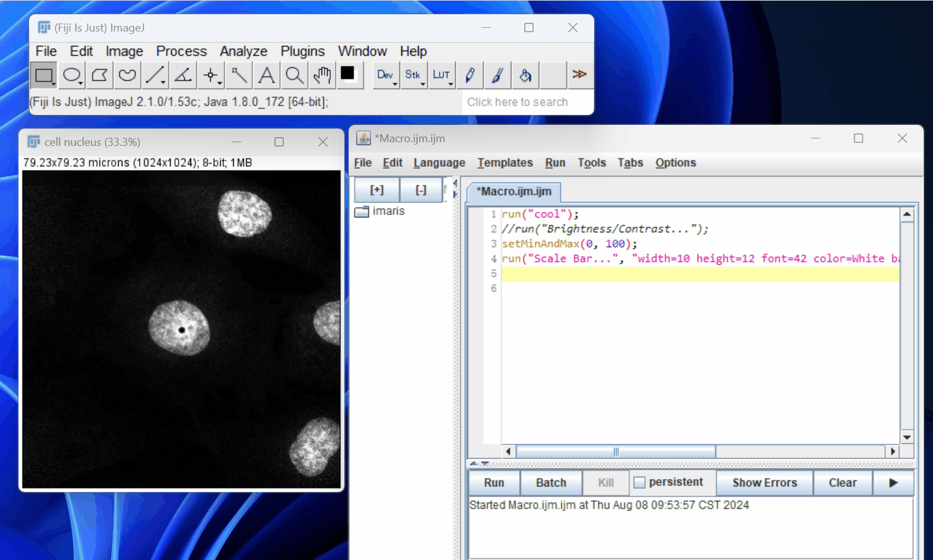Select the Freehand selection tool
Viewport: 933px width, 560px height.
(127, 75)
